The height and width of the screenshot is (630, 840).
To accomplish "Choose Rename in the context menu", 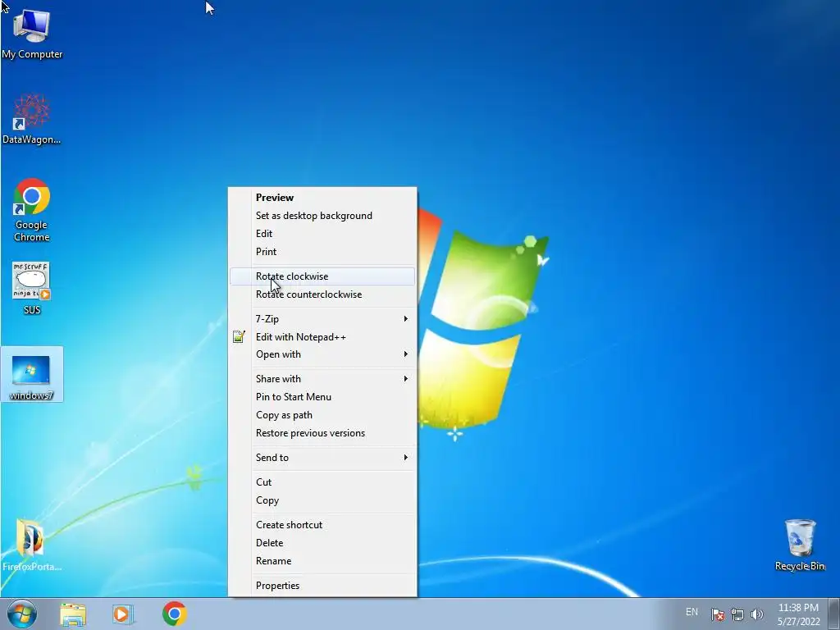I will [322, 561].
